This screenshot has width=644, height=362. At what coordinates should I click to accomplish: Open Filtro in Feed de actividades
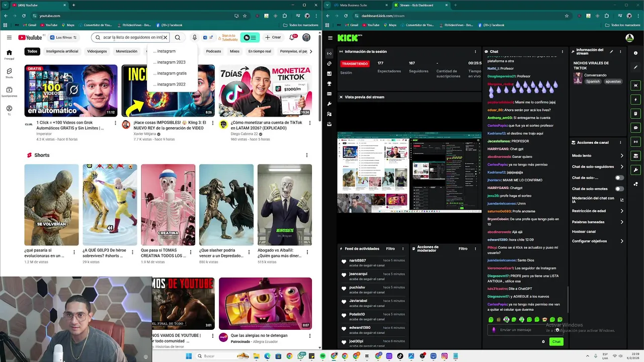[x=390, y=248]
